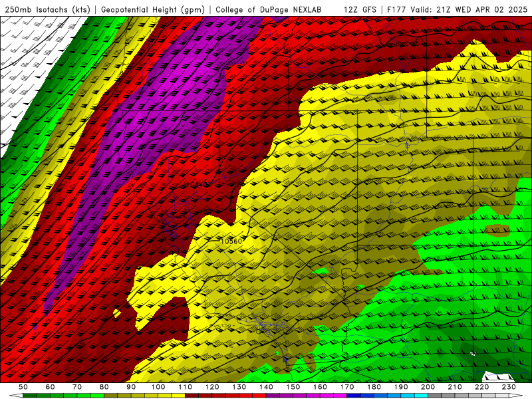Choose the '180' legend label
The image size is (532, 399).
tap(374, 387)
